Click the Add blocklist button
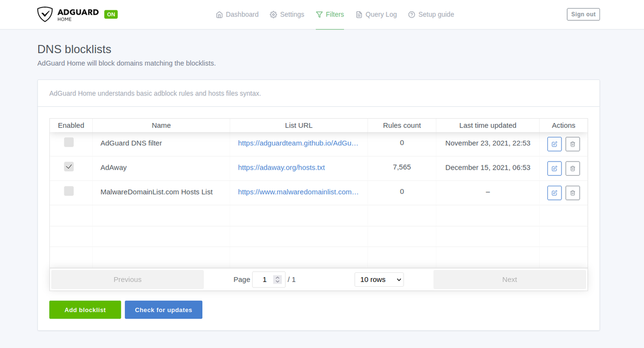Viewport: 644px width, 348px height. click(85, 310)
